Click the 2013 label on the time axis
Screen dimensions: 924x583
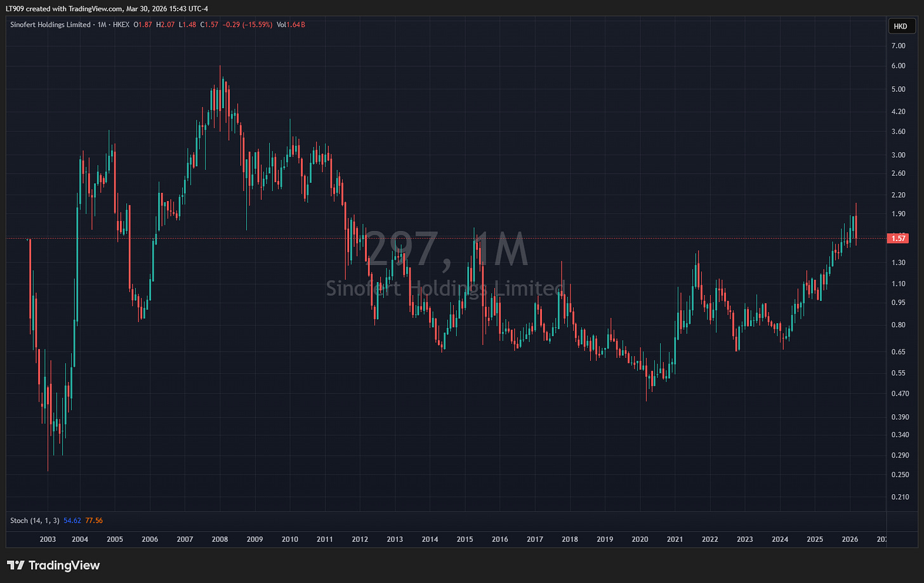tap(395, 540)
